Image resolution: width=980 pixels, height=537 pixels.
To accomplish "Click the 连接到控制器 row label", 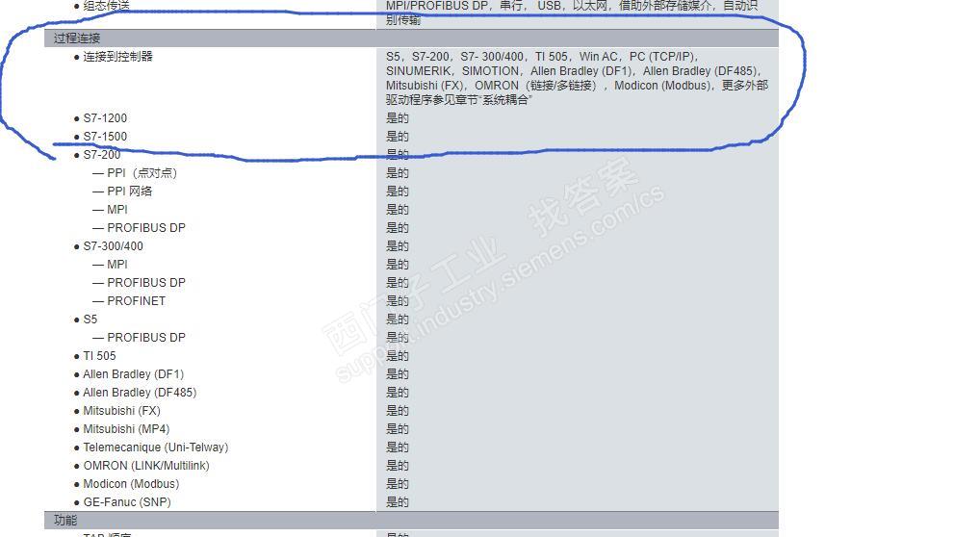I will pyautogui.click(x=117, y=56).
